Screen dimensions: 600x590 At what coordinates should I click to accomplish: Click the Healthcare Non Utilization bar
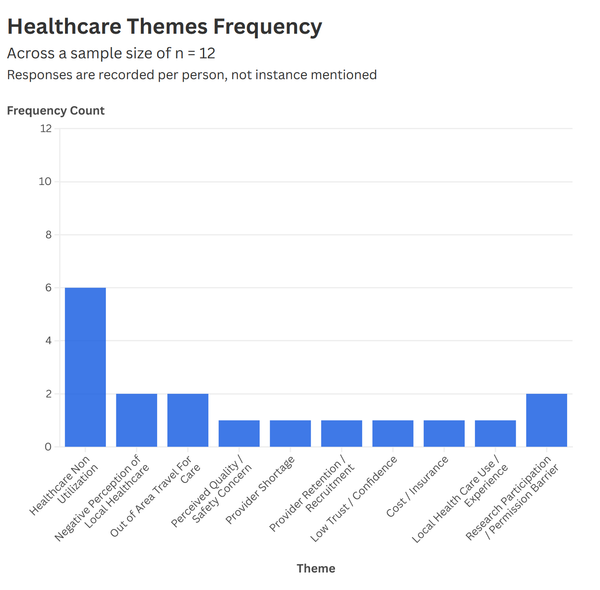click(x=85, y=367)
